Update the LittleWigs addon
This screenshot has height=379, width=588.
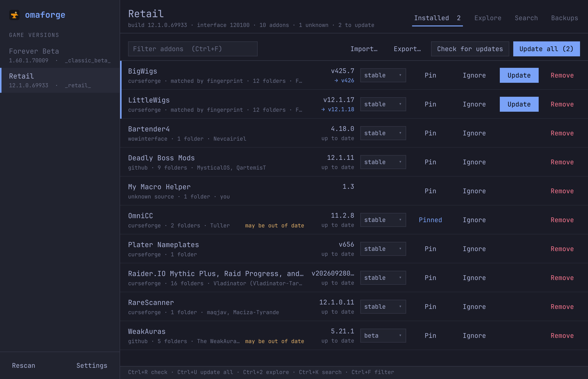[x=519, y=104]
